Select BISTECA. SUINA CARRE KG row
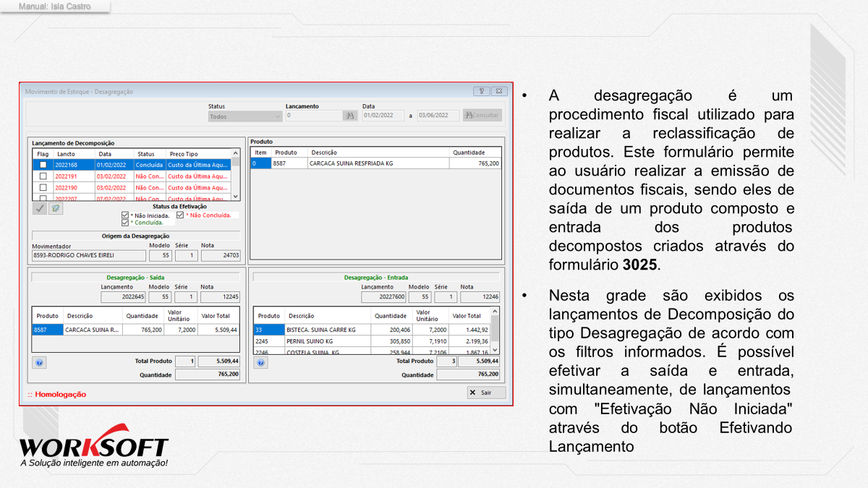 (372, 330)
